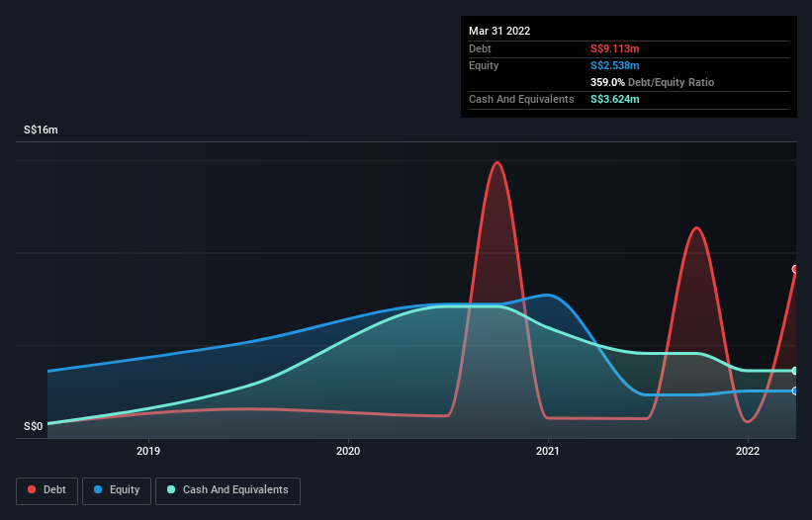Click the blue Equity endpoint marker

pos(795,390)
